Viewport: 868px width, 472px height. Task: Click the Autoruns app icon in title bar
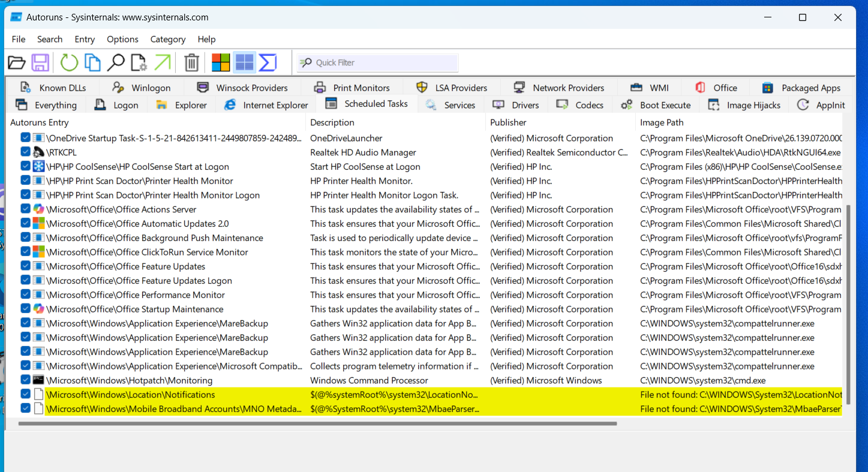tap(16, 17)
